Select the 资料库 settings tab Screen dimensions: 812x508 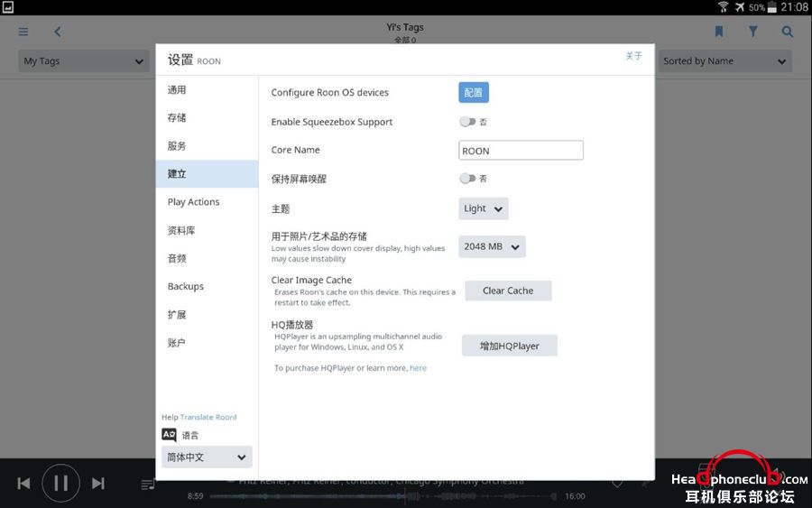[208, 230]
